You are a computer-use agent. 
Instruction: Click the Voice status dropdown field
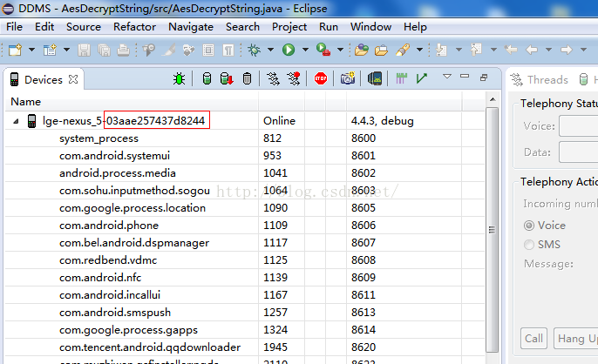pyautogui.click(x=579, y=126)
